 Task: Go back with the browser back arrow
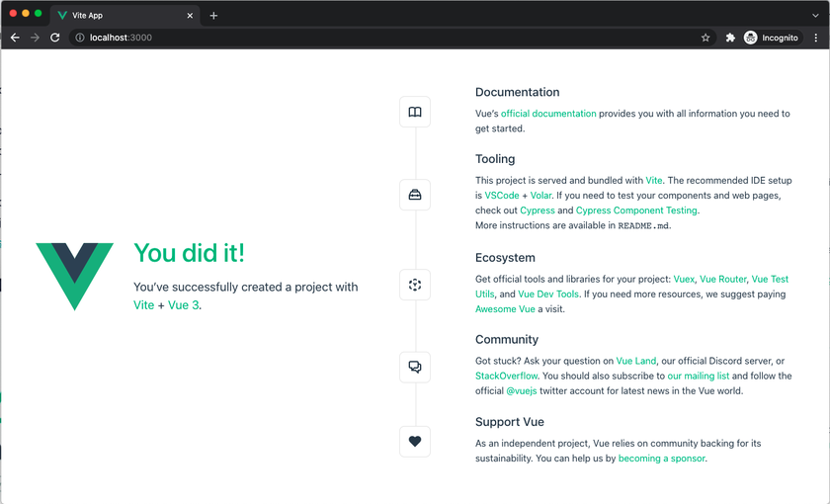coord(15,38)
